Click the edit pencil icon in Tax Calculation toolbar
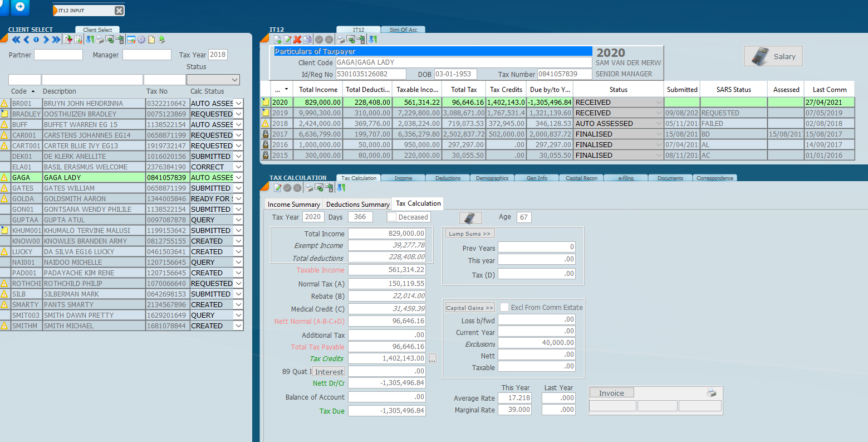Screen dimensions: 868x442 [277, 188]
